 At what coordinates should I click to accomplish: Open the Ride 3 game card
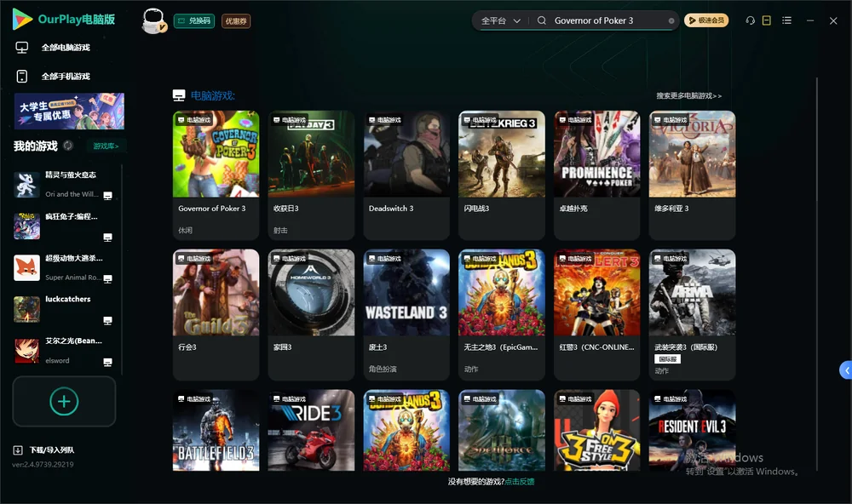[x=311, y=430]
